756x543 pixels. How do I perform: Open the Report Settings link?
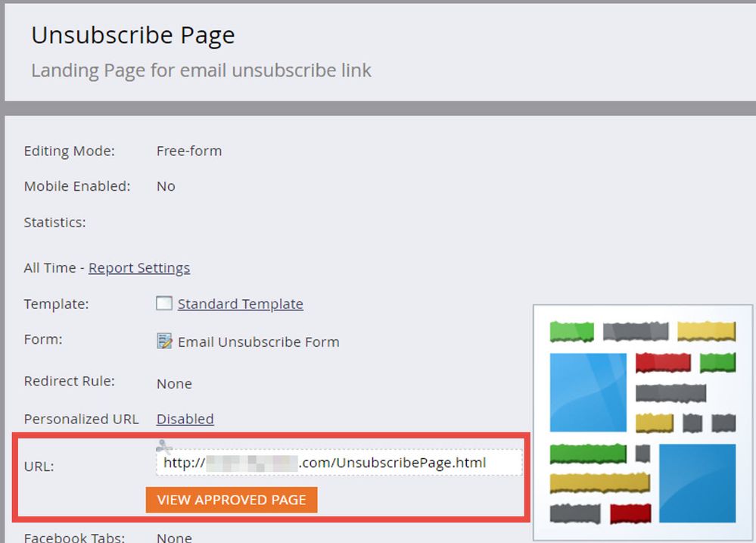(x=139, y=268)
